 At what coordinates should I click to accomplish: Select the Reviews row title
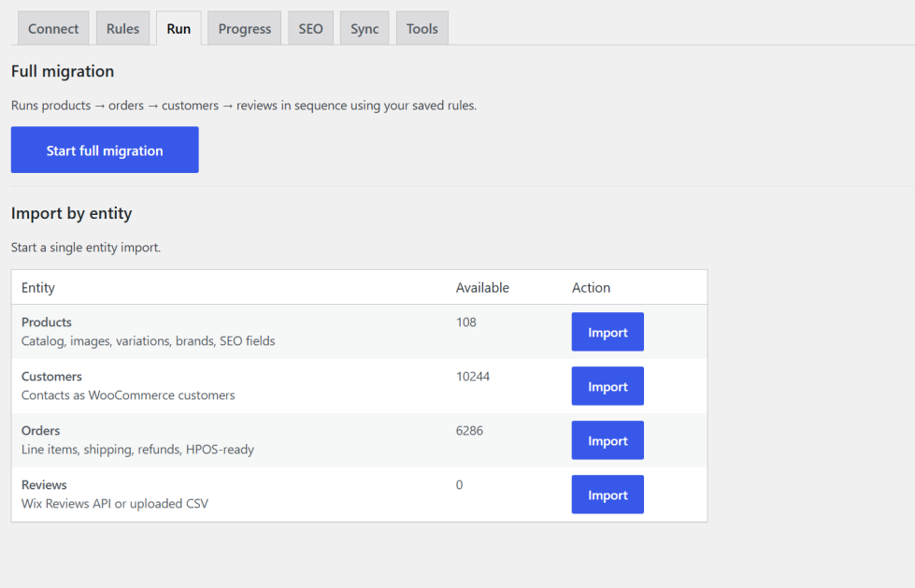(x=44, y=485)
